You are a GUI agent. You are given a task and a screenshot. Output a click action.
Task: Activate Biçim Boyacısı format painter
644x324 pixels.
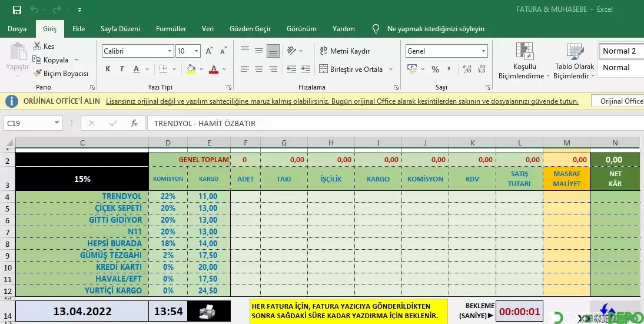click(61, 74)
